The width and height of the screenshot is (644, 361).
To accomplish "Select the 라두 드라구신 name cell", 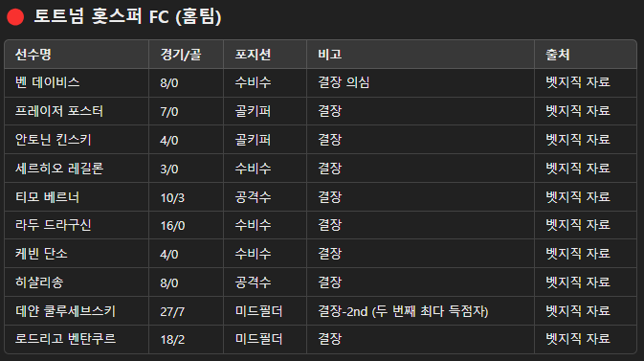I will (77, 225).
